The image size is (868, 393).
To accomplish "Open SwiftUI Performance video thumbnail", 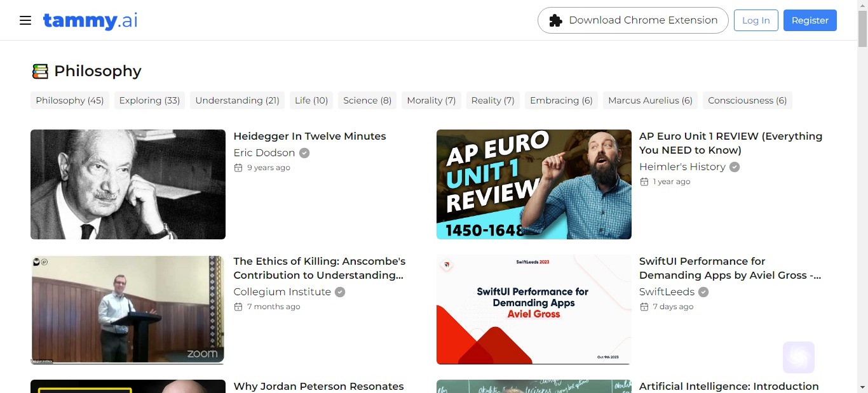I will point(534,310).
